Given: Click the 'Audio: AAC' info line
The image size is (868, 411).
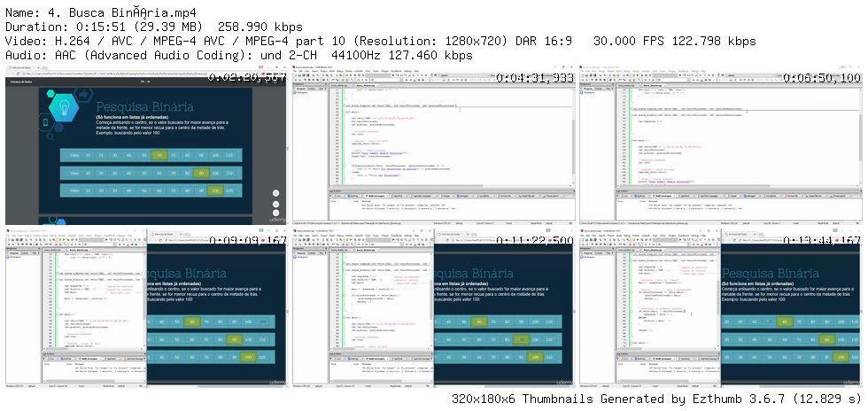Looking at the screenshot, I should coord(238,56).
